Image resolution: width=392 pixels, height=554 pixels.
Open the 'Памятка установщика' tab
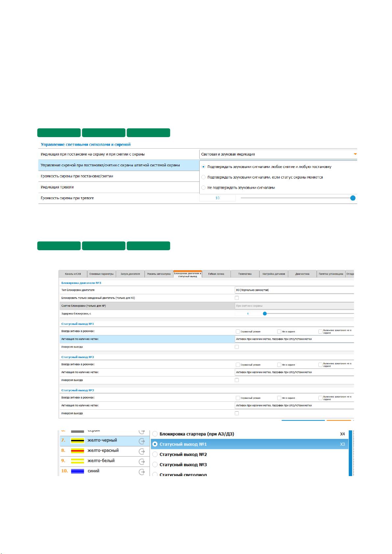click(331, 274)
